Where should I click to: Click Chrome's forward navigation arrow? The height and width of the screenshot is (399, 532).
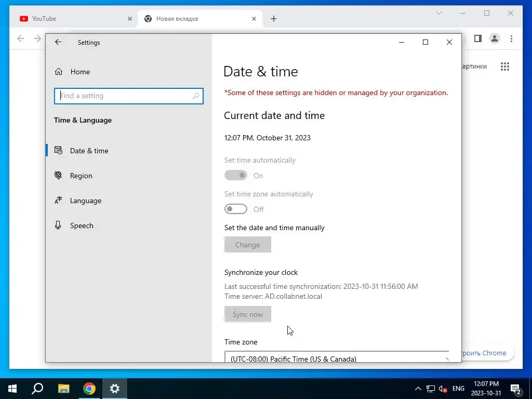coord(37,38)
